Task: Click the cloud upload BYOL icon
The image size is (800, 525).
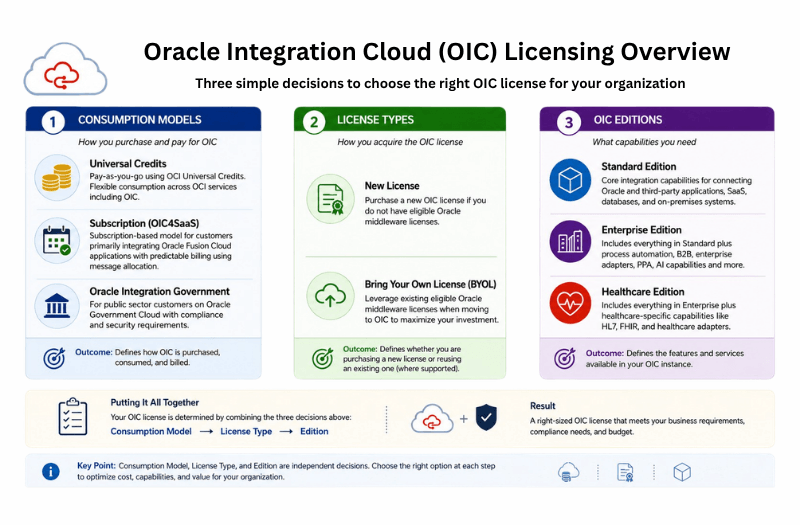Action: pyautogui.click(x=330, y=296)
